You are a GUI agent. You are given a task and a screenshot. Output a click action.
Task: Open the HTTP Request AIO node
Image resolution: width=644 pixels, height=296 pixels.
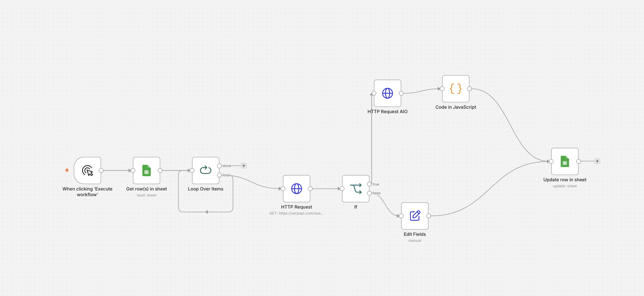coord(388,93)
